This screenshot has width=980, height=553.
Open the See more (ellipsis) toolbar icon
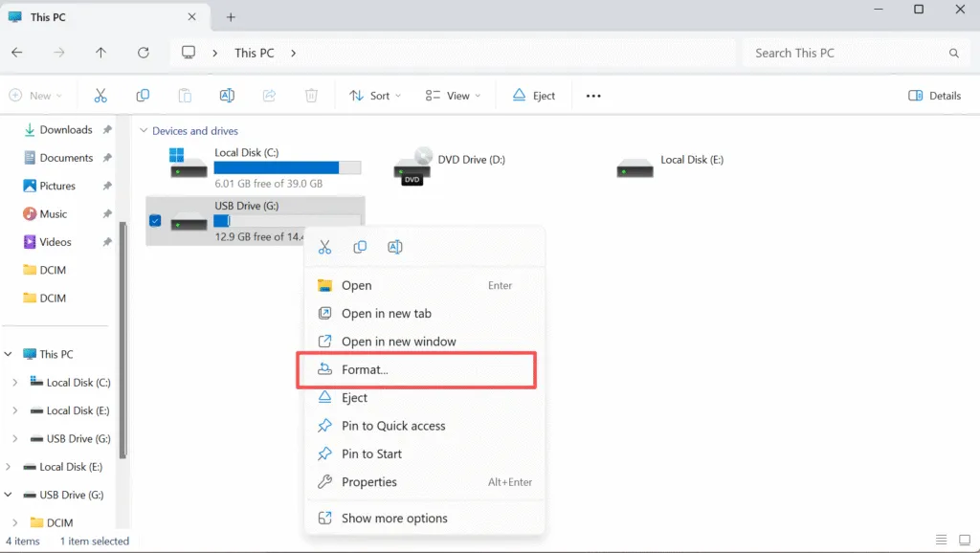[x=592, y=96]
